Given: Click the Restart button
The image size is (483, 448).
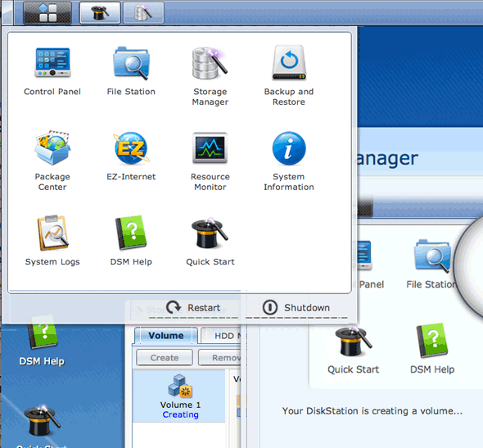Looking at the screenshot, I should (193, 307).
